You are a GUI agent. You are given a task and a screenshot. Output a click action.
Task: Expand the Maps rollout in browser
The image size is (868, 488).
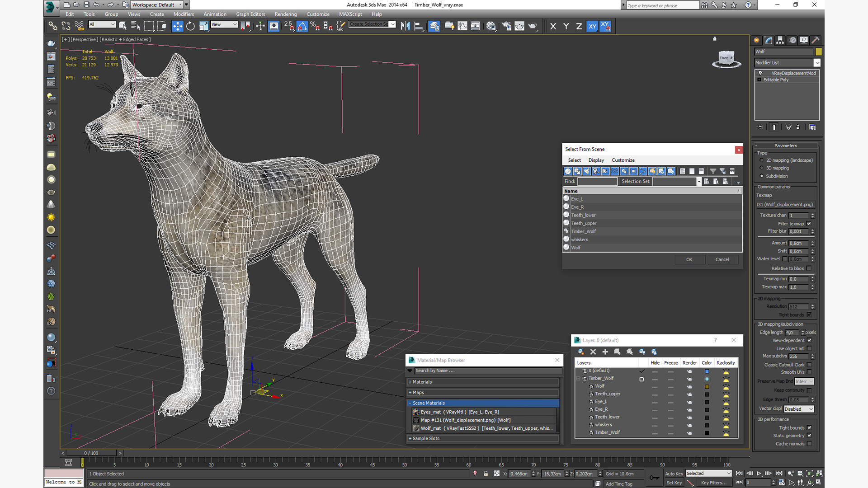483,393
